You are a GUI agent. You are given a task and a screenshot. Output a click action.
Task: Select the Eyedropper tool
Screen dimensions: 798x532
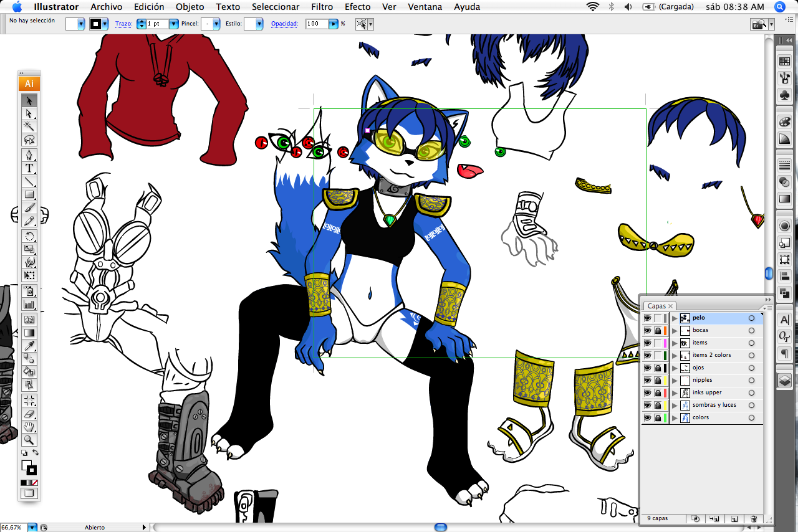(x=29, y=346)
